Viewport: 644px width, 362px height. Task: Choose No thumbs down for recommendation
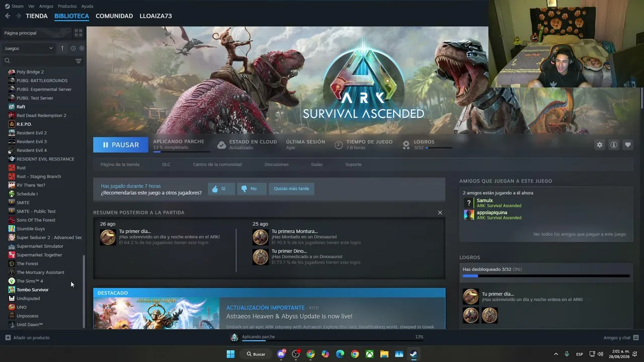252,189
